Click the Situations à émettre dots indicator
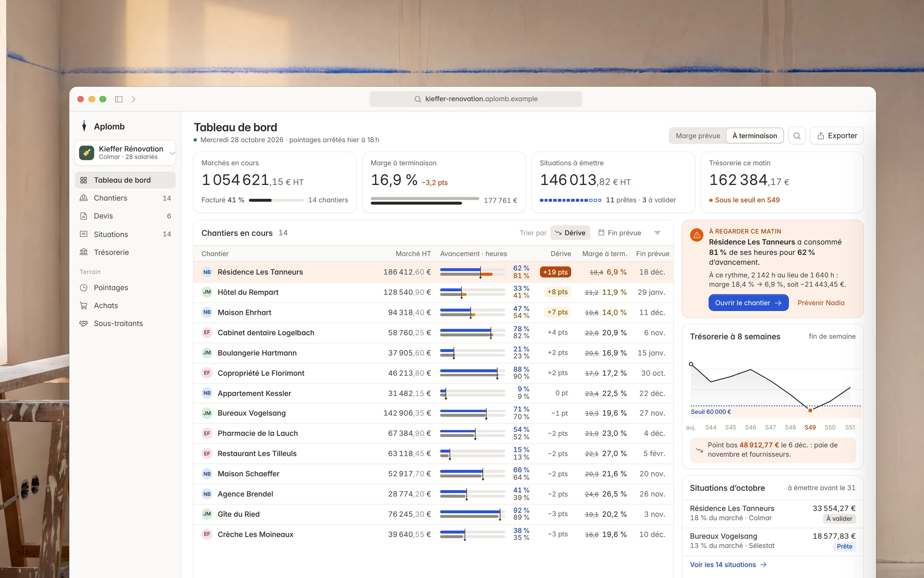Viewport: 924px width, 578px height. [570, 200]
